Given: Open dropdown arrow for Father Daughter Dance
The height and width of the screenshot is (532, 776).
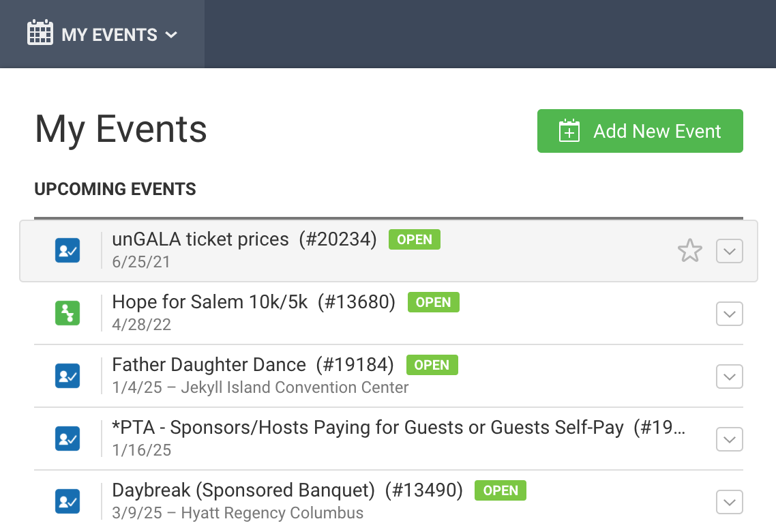Looking at the screenshot, I should [x=729, y=376].
